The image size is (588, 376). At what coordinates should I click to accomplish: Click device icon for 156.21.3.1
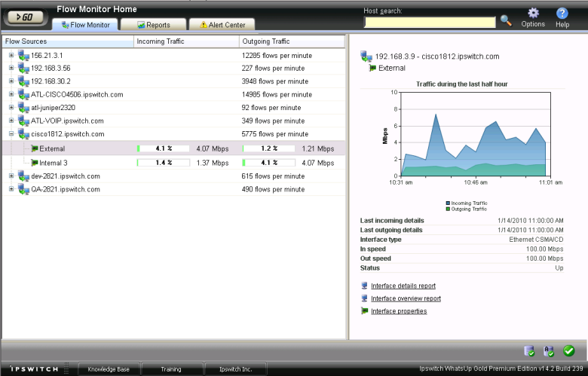coord(23,56)
